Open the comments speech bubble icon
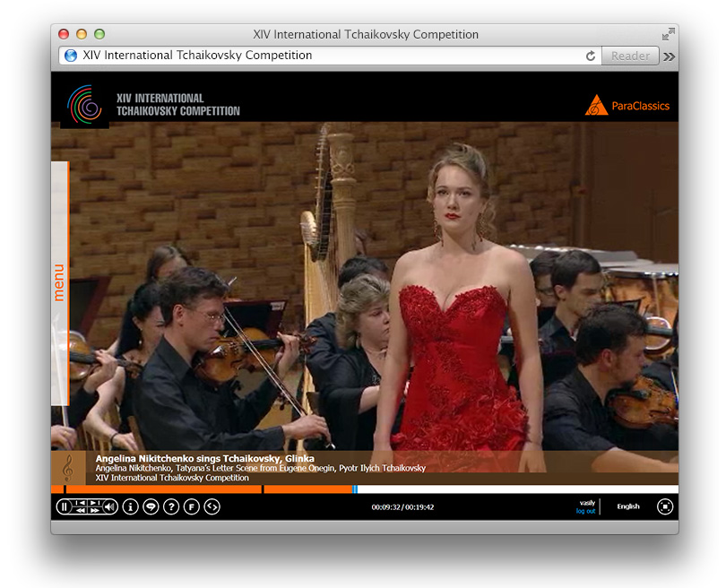 pyautogui.click(x=151, y=506)
